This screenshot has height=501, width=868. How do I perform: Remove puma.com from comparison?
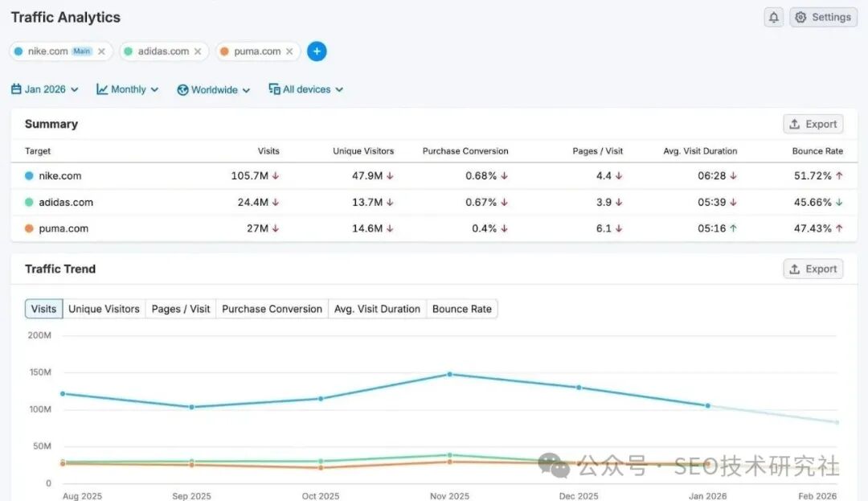click(289, 51)
